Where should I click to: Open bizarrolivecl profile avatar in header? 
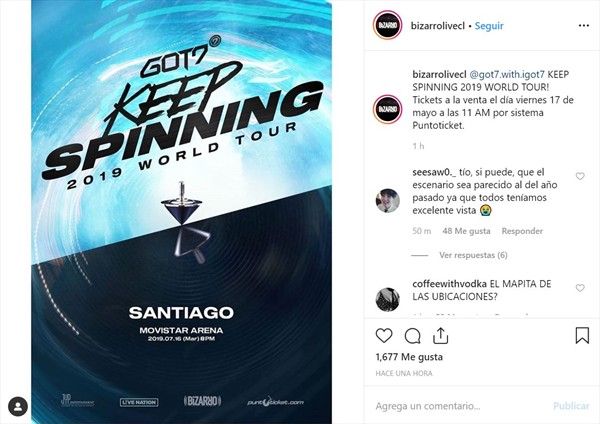(387, 25)
